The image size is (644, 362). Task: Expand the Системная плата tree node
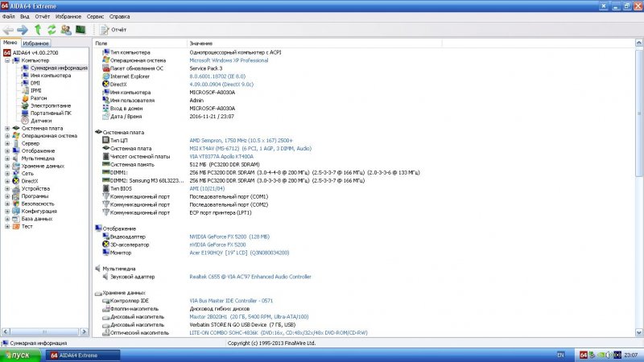tap(7, 128)
